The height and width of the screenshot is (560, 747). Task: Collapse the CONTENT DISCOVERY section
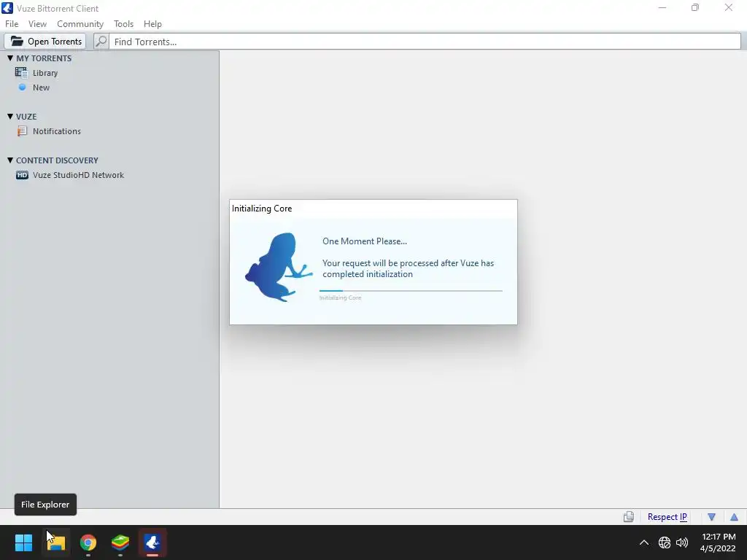pyautogui.click(x=10, y=160)
